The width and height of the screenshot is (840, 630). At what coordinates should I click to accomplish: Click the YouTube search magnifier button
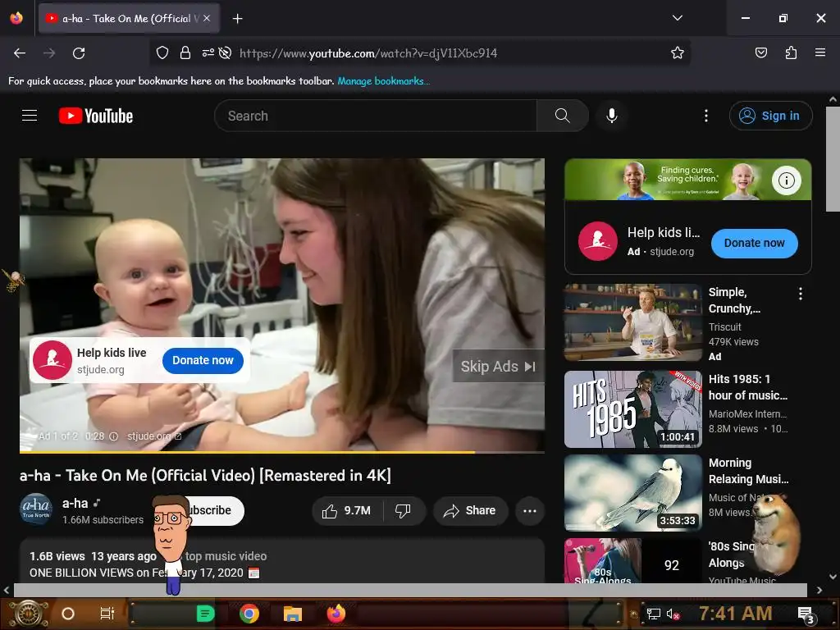pos(563,116)
